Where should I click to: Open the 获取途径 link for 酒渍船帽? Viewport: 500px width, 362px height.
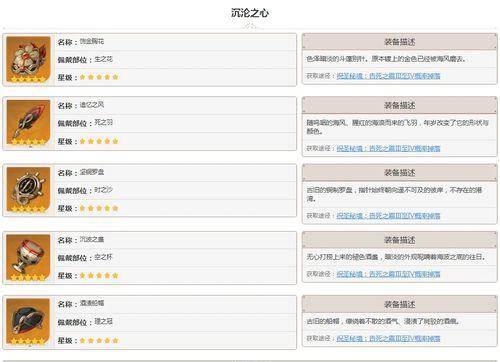coord(388,338)
